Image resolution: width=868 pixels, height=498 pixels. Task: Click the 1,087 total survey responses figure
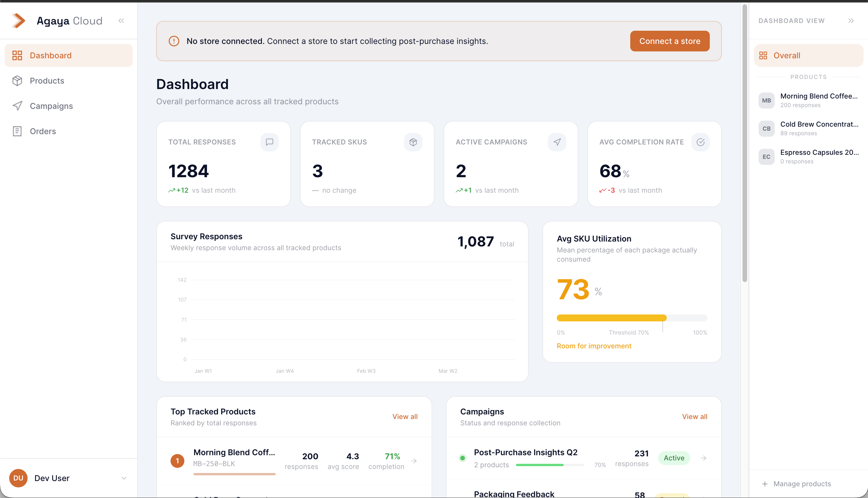pyautogui.click(x=475, y=242)
